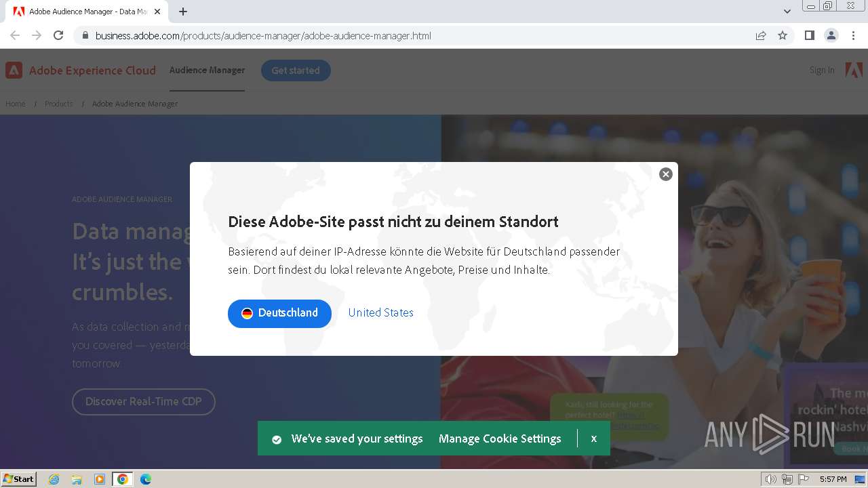Open a new browser tab
This screenshot has width=868, height=488.
[183, 12]
